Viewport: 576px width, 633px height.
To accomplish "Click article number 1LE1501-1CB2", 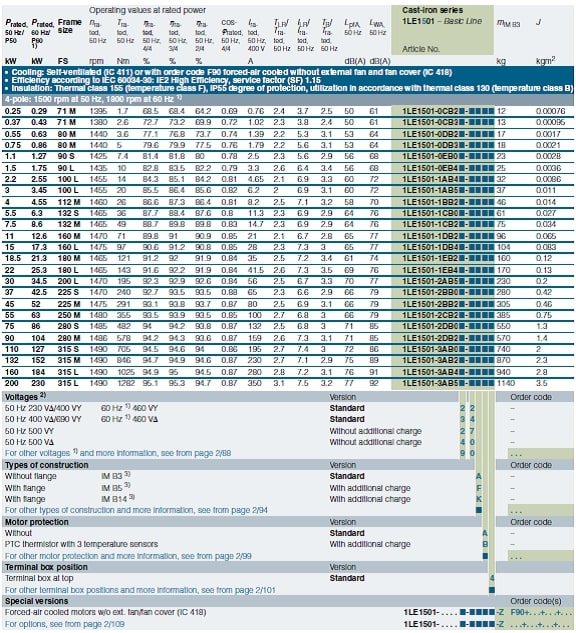I will (x=430, y=224).
